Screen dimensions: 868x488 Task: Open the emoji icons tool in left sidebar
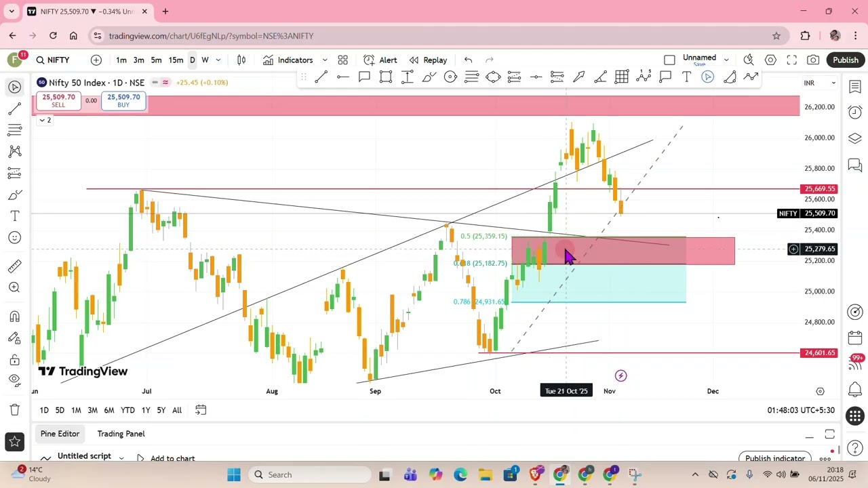15,238
